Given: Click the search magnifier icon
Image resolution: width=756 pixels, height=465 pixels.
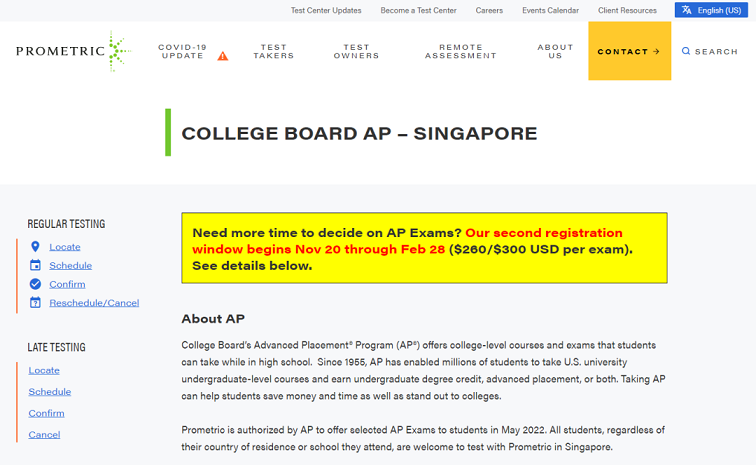Looking at the screenshot, I should (x=686, y=51).
